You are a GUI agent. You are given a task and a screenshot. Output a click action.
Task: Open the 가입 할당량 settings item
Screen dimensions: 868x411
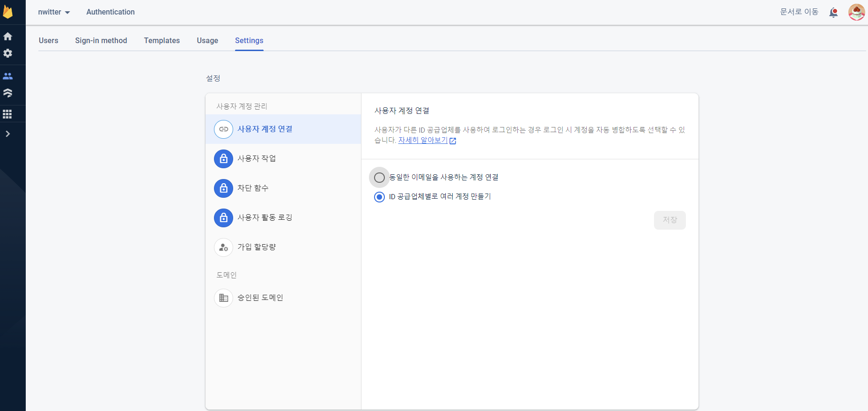(x=283, y=247)
